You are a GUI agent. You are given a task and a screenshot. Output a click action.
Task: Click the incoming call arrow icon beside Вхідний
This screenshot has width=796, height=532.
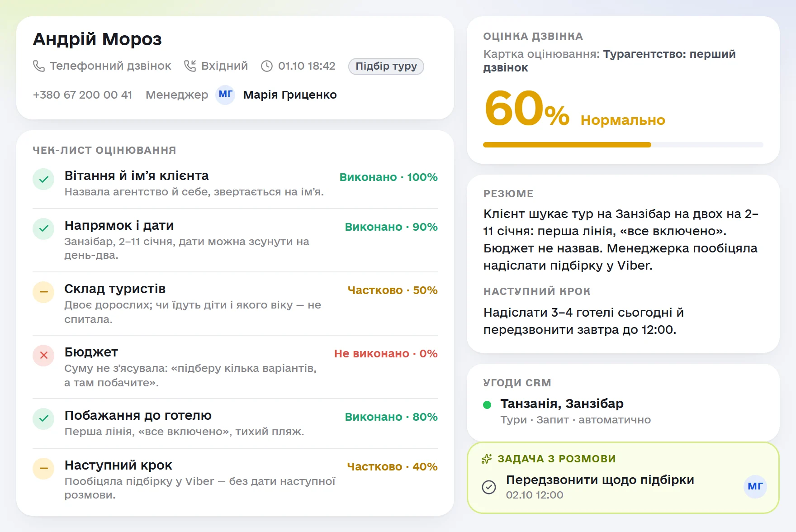click(x=190, y=66)
